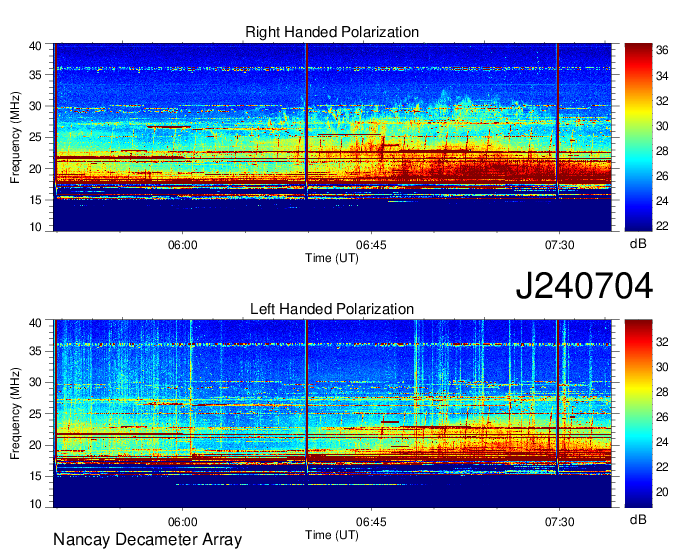The height and width of the screenshot is (552, 680).
Task: Click 26 value on Right Handed color bar
Action: [662, 176]
